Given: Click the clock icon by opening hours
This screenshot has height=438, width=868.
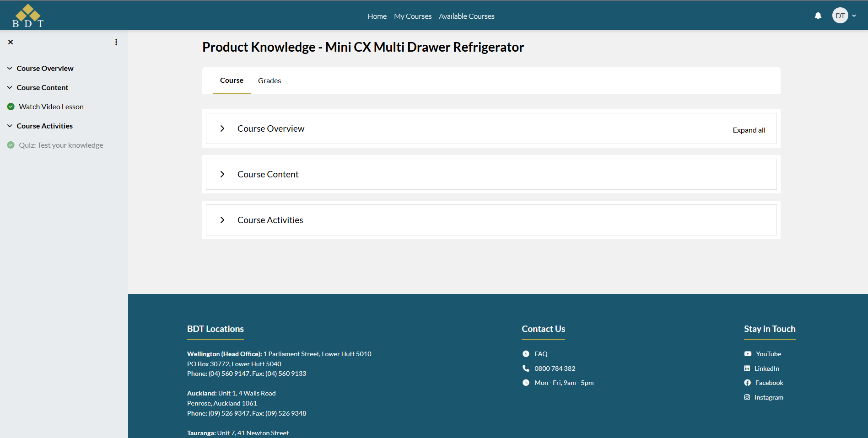Looking at the screenshot, I should tap(526, 383).
